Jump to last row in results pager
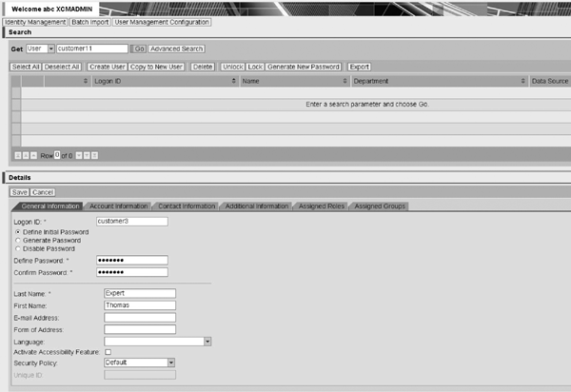 pos(94,156)
